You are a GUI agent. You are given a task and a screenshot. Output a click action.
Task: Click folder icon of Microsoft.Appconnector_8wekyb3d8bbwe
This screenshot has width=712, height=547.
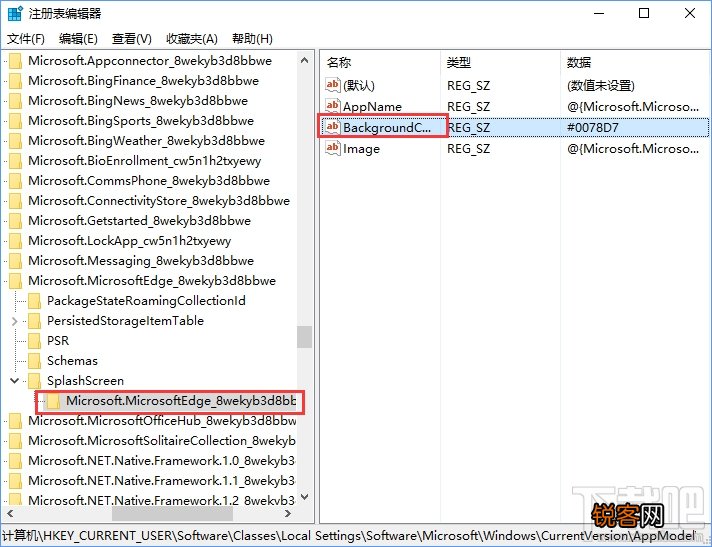point(15,61)
